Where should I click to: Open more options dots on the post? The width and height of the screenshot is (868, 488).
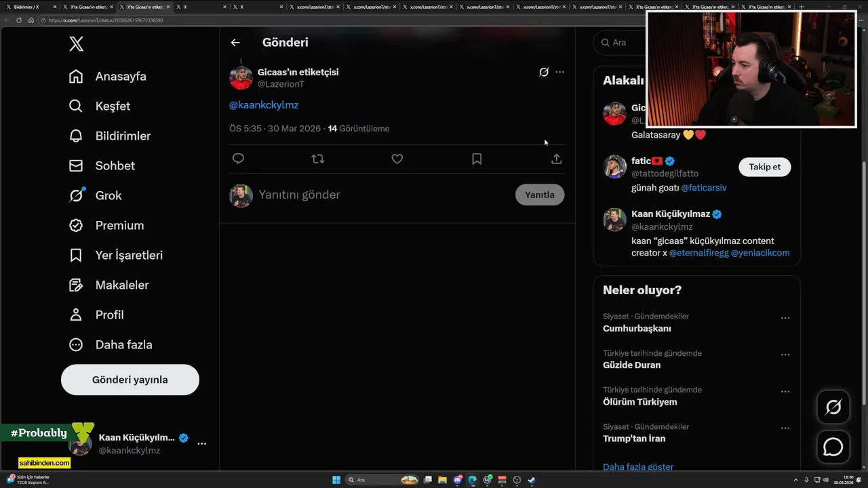pyautogui.click(x=559, y=72)
